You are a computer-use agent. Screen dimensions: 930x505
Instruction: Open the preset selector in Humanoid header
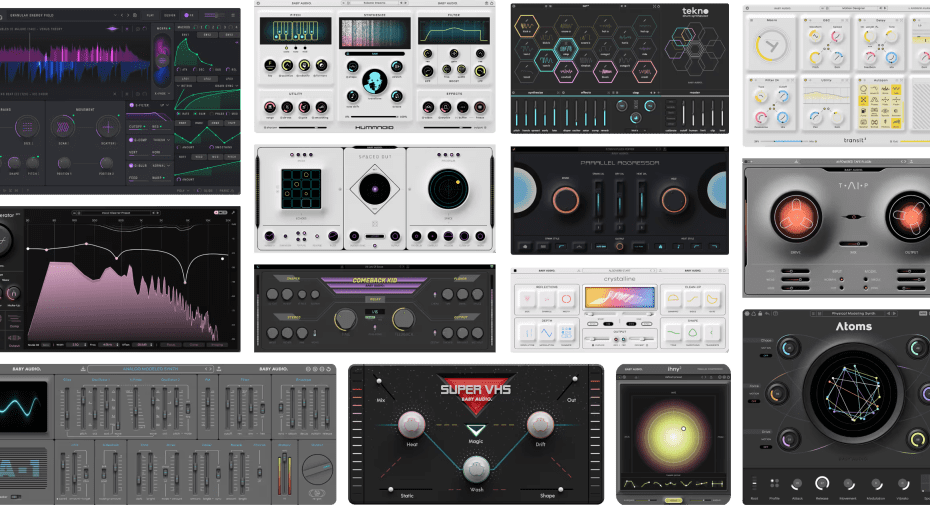click(x=375, y=5)
